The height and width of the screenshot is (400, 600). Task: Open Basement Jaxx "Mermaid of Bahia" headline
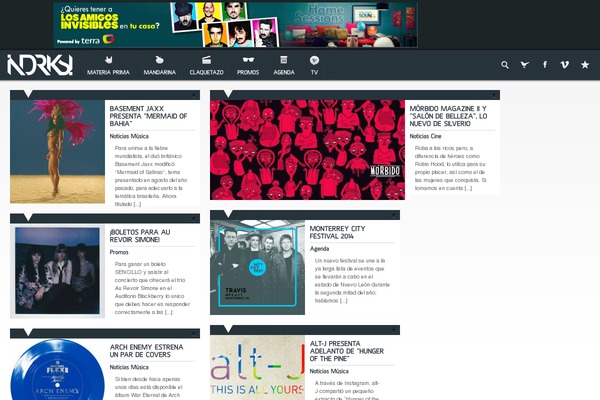pos(148,116)
